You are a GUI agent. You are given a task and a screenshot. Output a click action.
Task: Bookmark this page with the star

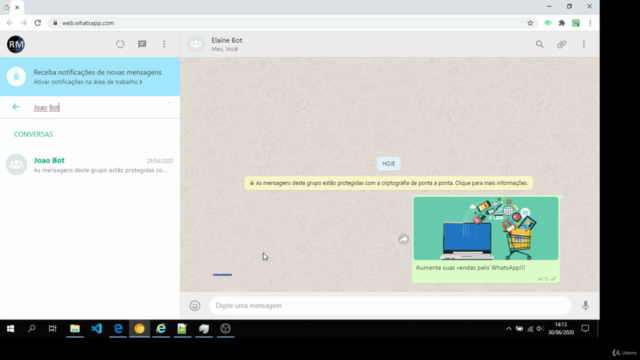point(530,23)
